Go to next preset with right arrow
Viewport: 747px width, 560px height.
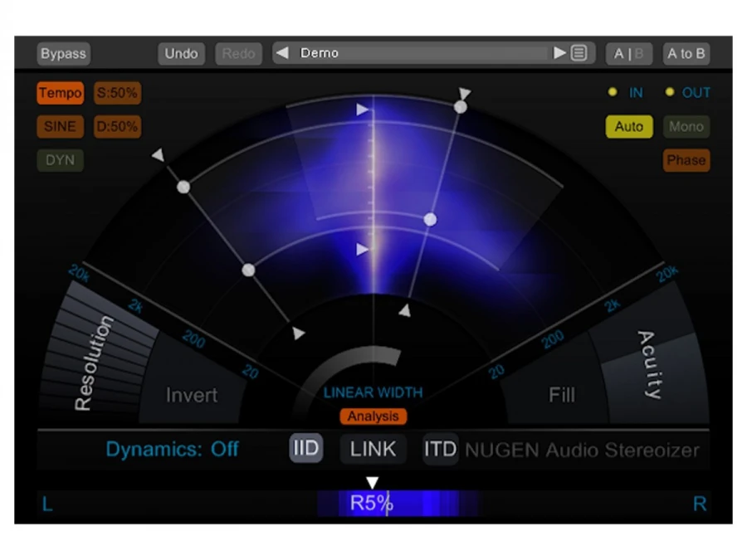tap(559, 53)
